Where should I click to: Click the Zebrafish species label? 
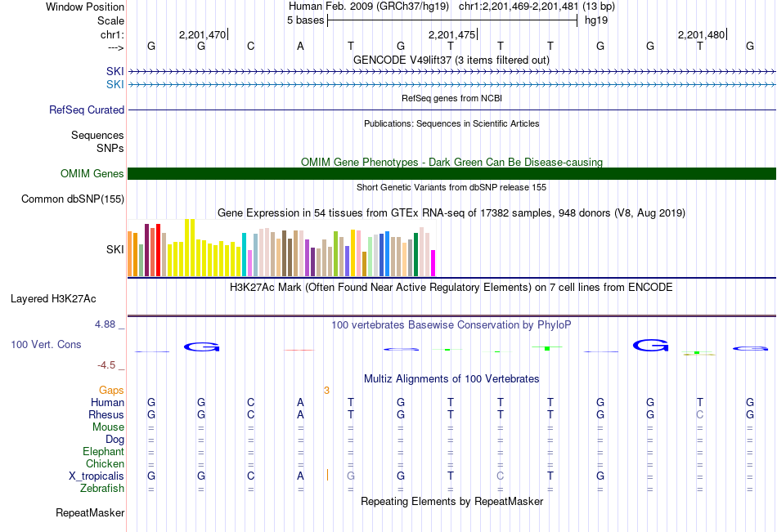click(102, 489)
